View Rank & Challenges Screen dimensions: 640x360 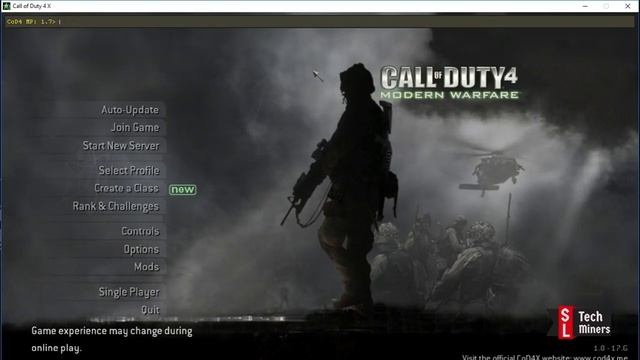116,207
